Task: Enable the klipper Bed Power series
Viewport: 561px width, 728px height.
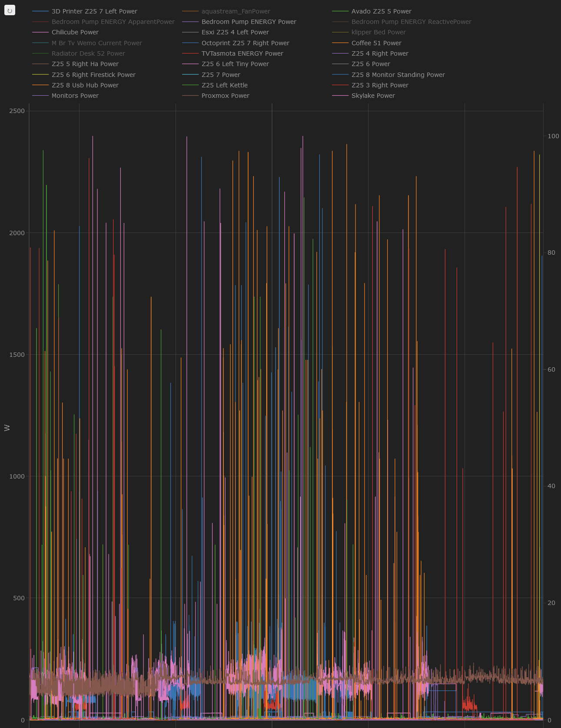Action: point(378,32)
